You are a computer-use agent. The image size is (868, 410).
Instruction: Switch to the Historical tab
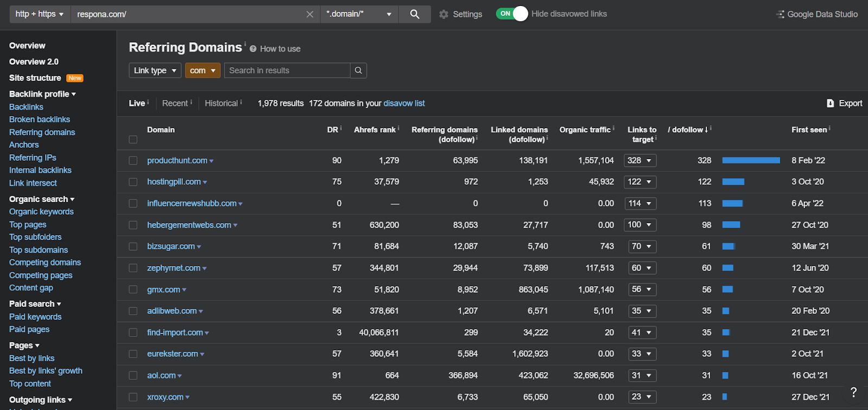pyautogui.click(x=221, y=103)
